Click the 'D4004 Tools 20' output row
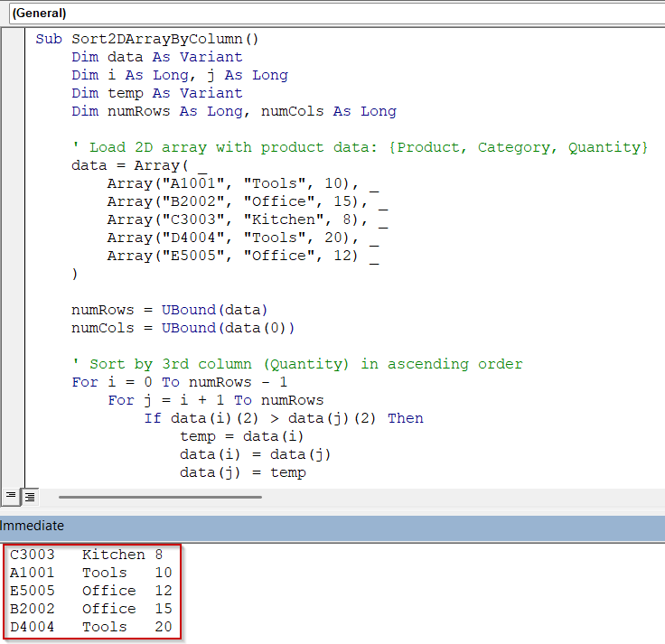The width and height of the screenshot is (665, 644). [x=90, y=627]
